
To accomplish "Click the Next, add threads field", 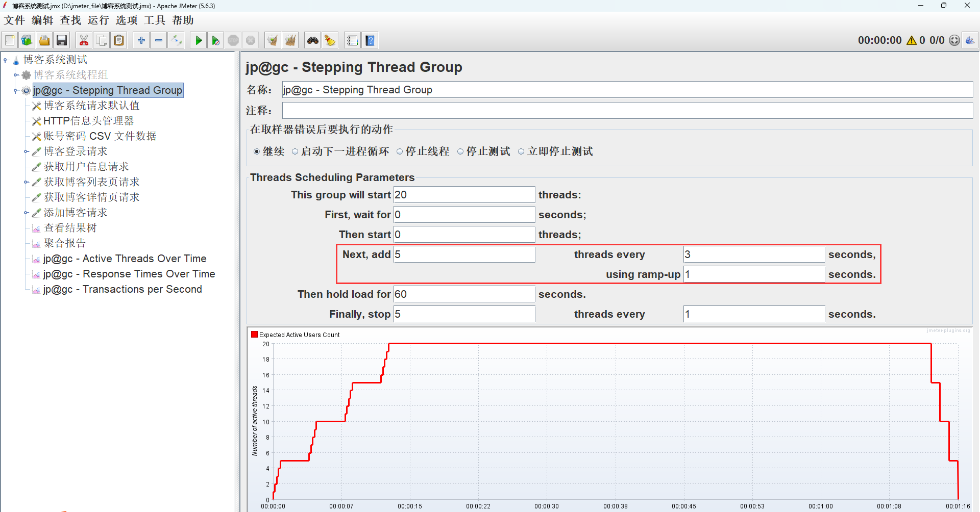I will pyautogui.click(x=464, y=254).
